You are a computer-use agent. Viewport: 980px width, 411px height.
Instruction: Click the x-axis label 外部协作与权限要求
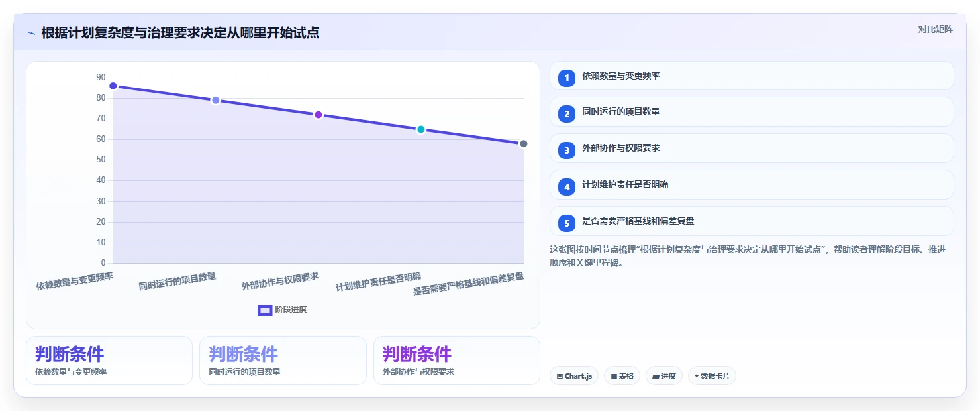click(x=280, y=282)
